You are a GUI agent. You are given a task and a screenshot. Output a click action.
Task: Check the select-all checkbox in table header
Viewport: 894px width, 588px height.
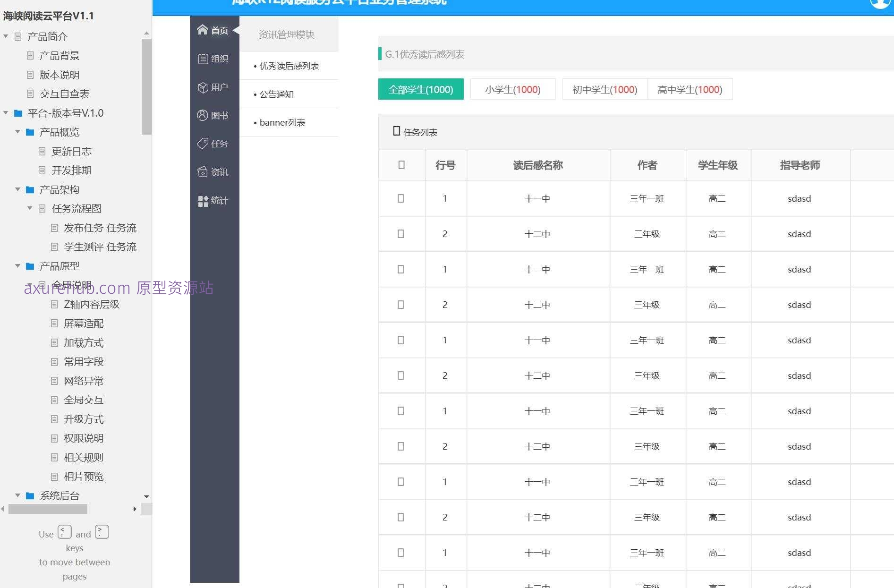point(401,165)
